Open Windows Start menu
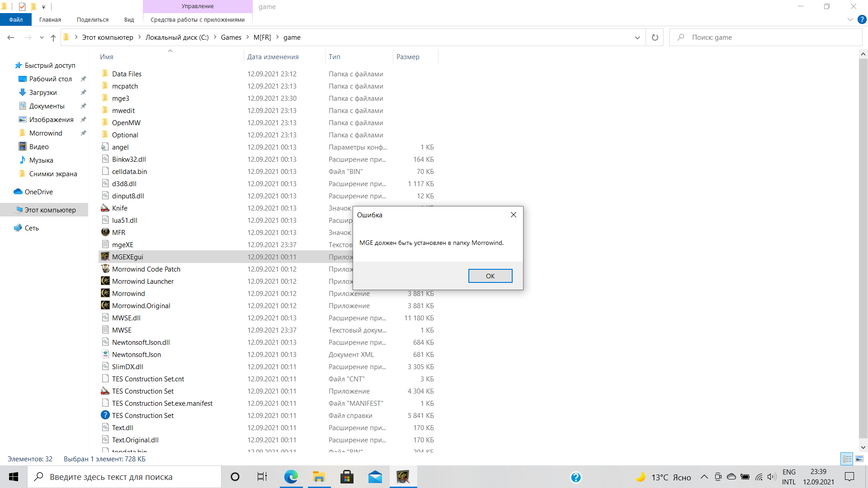Image resolution: width=868 pixels, height=488 pixels. pos(14,477)
